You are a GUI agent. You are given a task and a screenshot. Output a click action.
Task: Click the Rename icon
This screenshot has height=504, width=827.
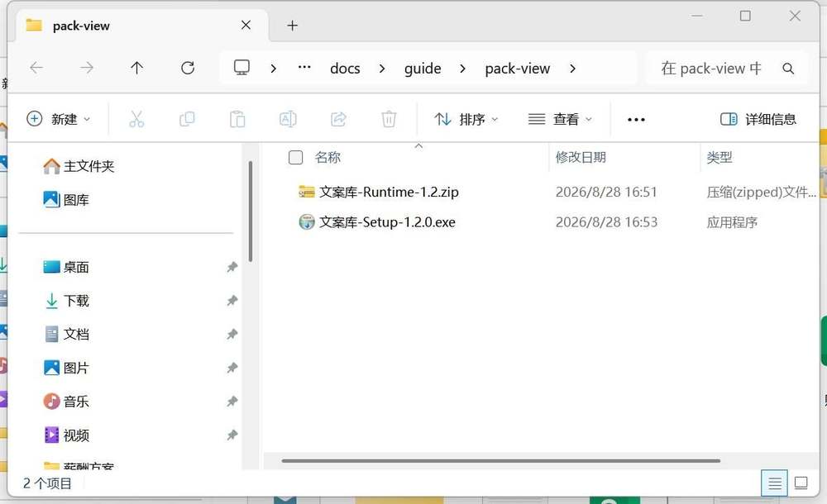(x=288, y=119)
